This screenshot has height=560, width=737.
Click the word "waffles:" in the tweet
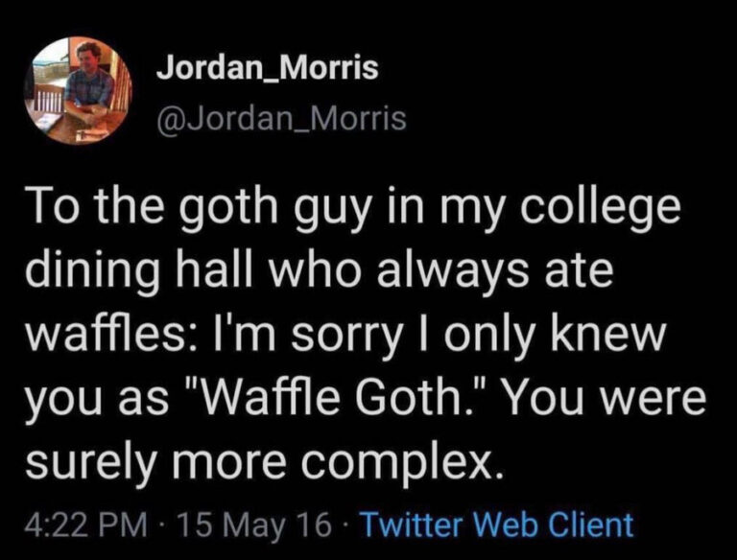tap(105, 334)
